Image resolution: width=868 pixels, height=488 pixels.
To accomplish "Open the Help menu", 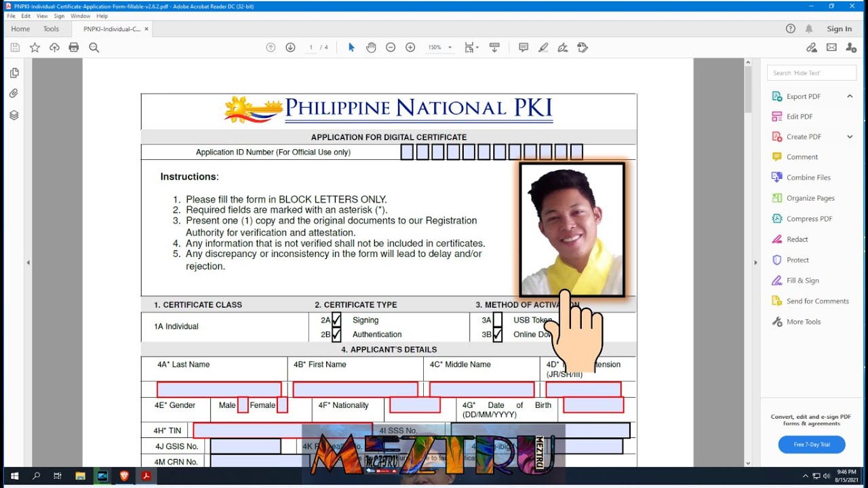I will pyautogui.click(x=102, y=16).
